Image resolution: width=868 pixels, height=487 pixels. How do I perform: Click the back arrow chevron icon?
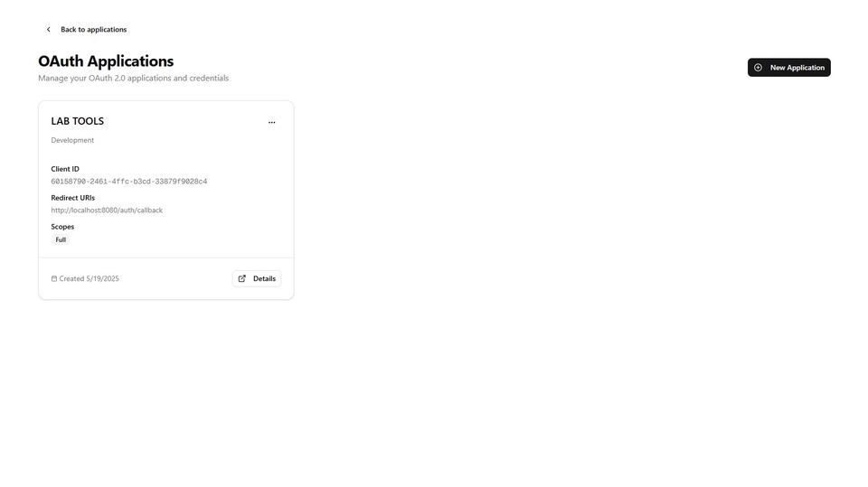click(48, 29)
